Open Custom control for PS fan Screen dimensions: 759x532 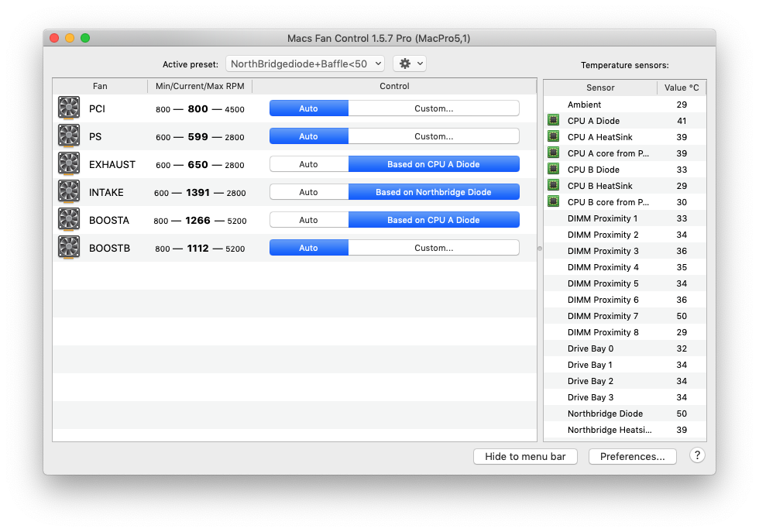434,136
